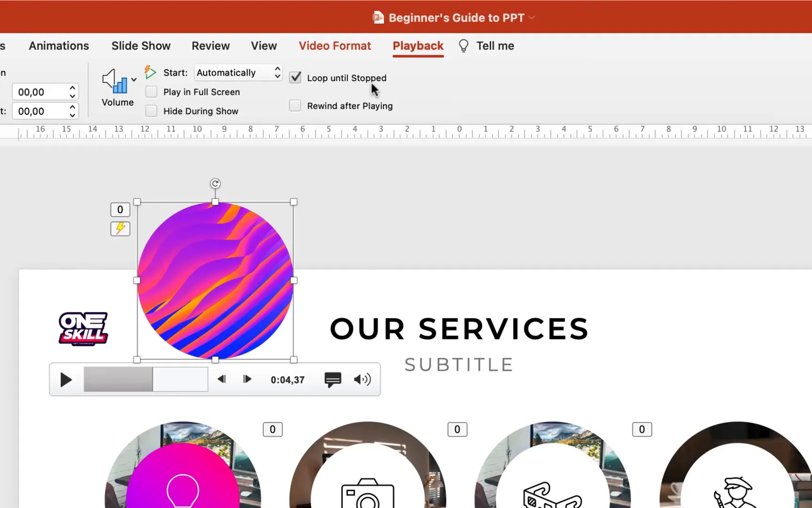Open the title dropdown chevron beside Beginner's Guide to PPT
812x508 pixels.
532,17
